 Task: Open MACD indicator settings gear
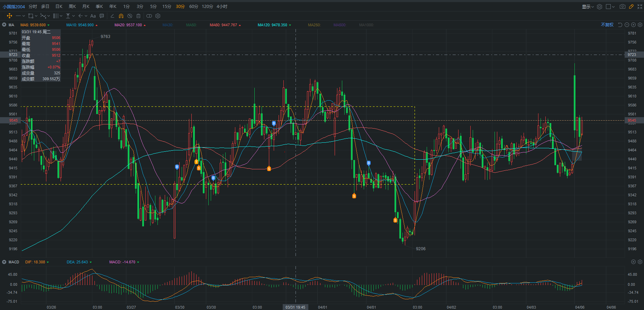click(640, 262)
